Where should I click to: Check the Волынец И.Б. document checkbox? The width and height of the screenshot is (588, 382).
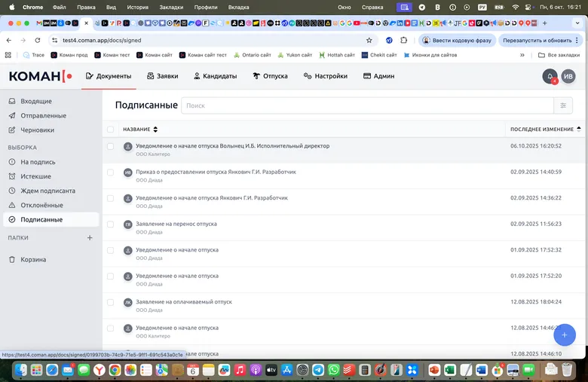[x=111, y=146]
